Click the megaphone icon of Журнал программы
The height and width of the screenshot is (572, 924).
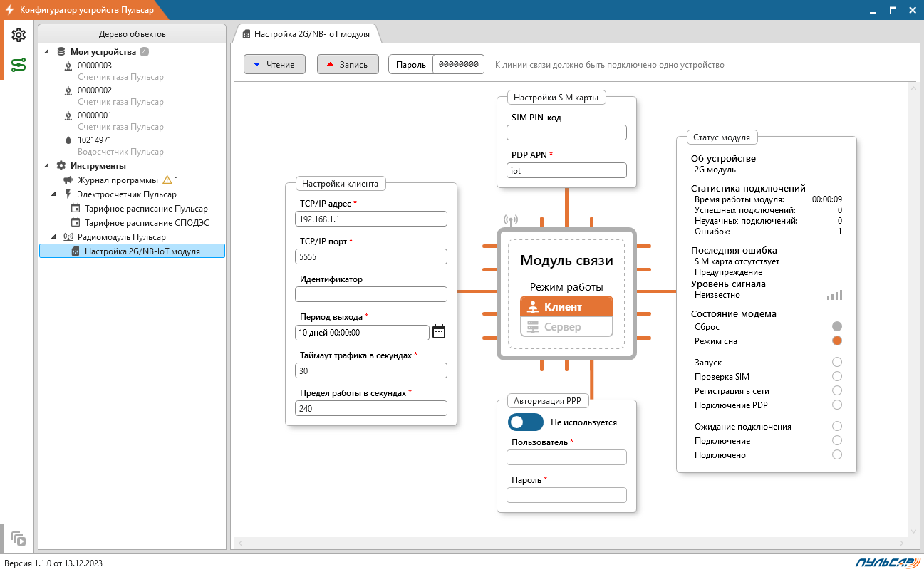click(68, 180)
